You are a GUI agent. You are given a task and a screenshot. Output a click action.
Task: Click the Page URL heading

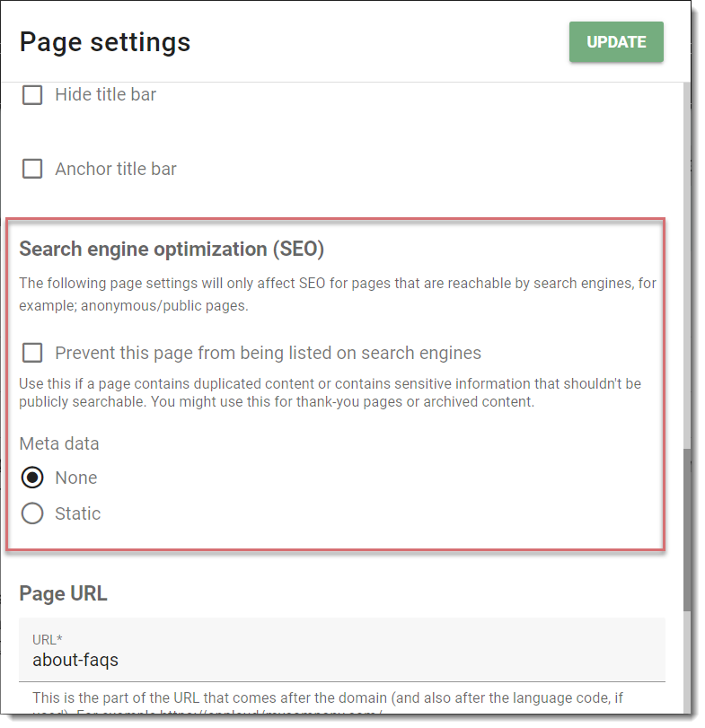63,593
